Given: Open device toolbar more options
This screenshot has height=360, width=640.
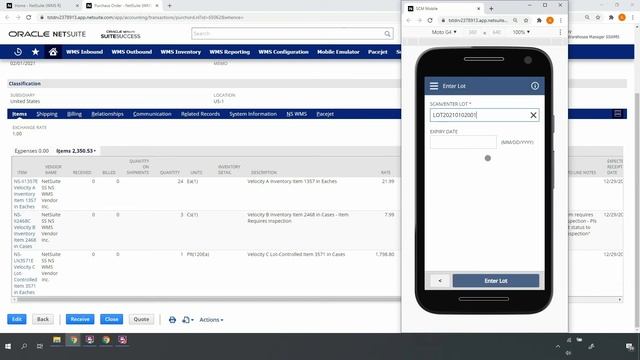Looking at the screenshot, I should coord(560,32).
